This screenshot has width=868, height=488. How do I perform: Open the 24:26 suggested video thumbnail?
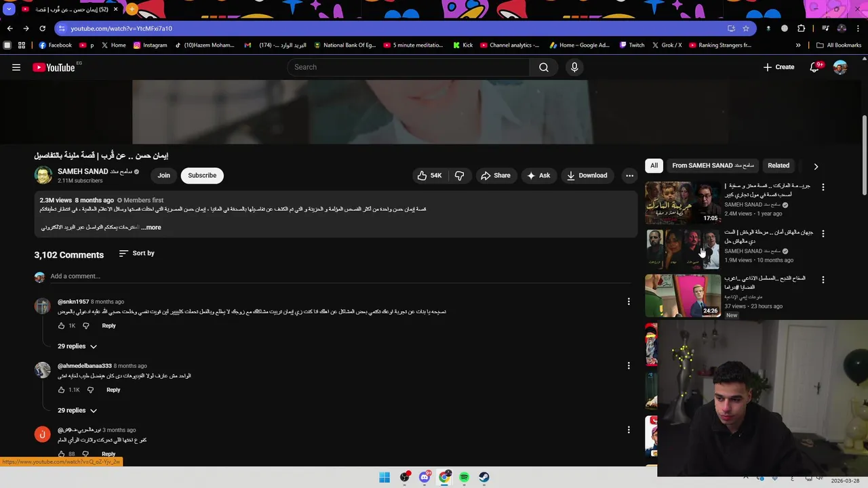682,296
